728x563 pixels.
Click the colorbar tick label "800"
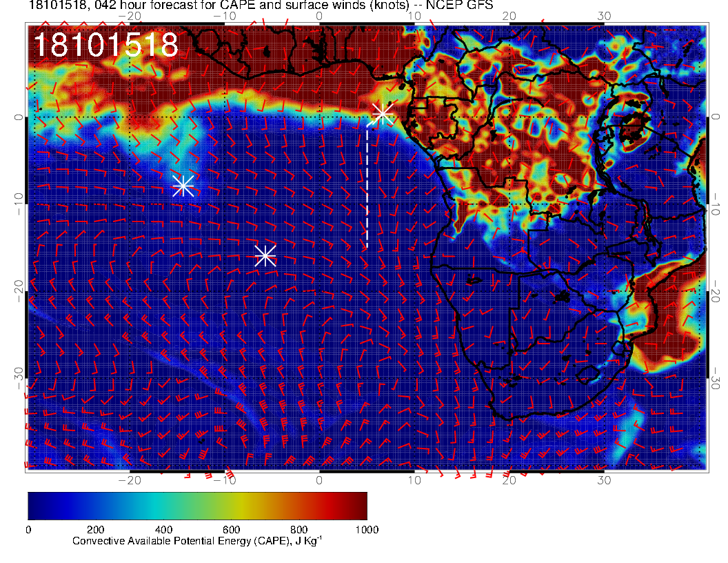[x=299, y=530]
